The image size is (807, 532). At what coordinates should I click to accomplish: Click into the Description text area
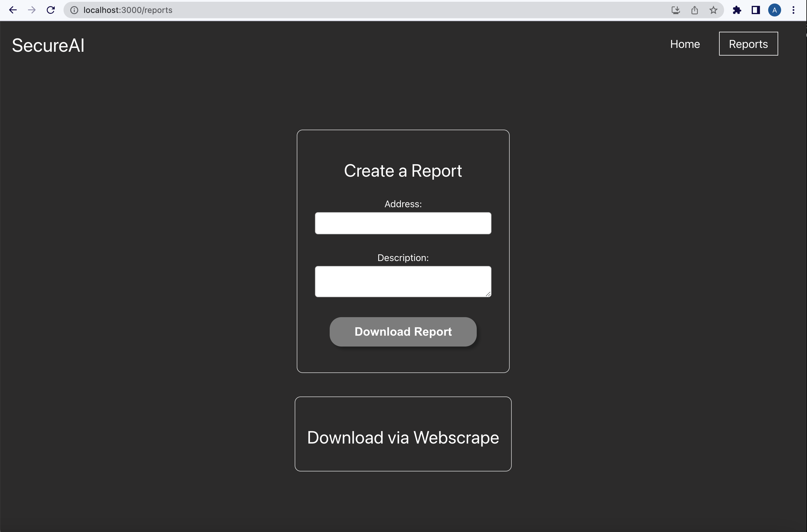[403, 281]
